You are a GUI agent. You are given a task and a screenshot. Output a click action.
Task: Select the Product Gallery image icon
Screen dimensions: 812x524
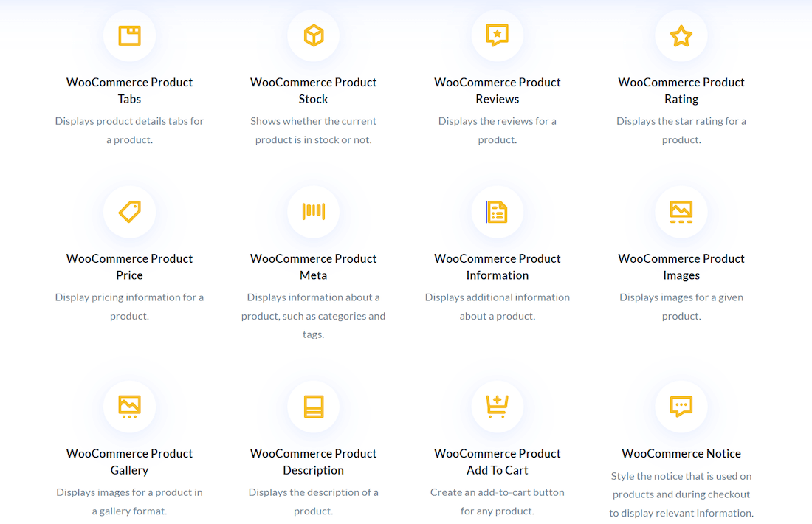pos(129,407)
